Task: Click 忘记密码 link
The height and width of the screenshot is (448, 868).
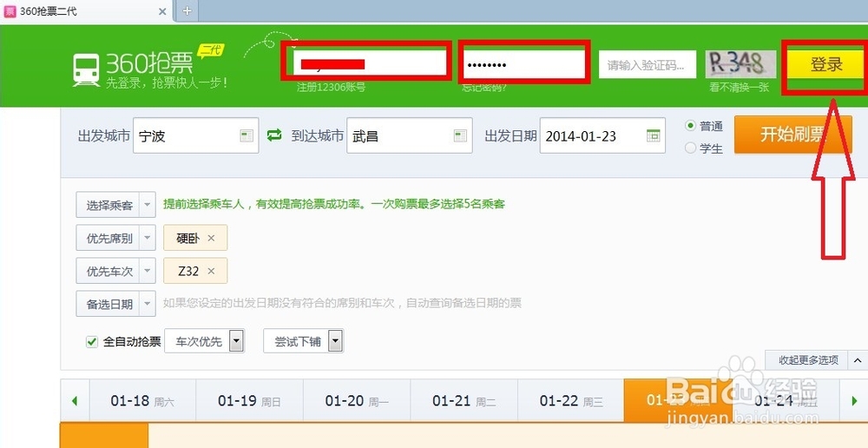Action: coord(484,88)
